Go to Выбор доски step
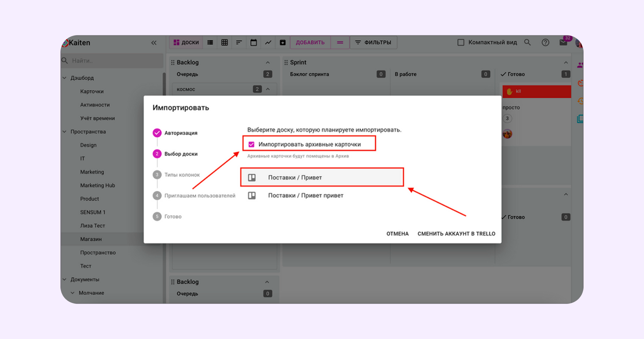 click(x=175, y=154)
